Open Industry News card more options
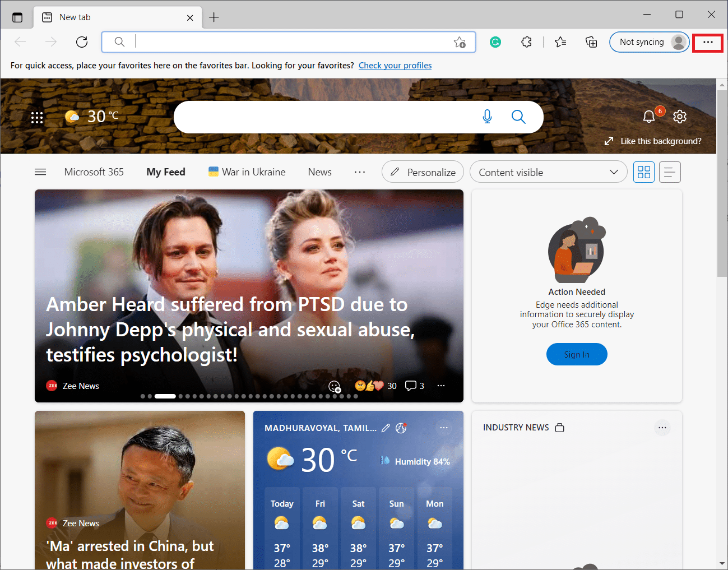 coord(662,428)
